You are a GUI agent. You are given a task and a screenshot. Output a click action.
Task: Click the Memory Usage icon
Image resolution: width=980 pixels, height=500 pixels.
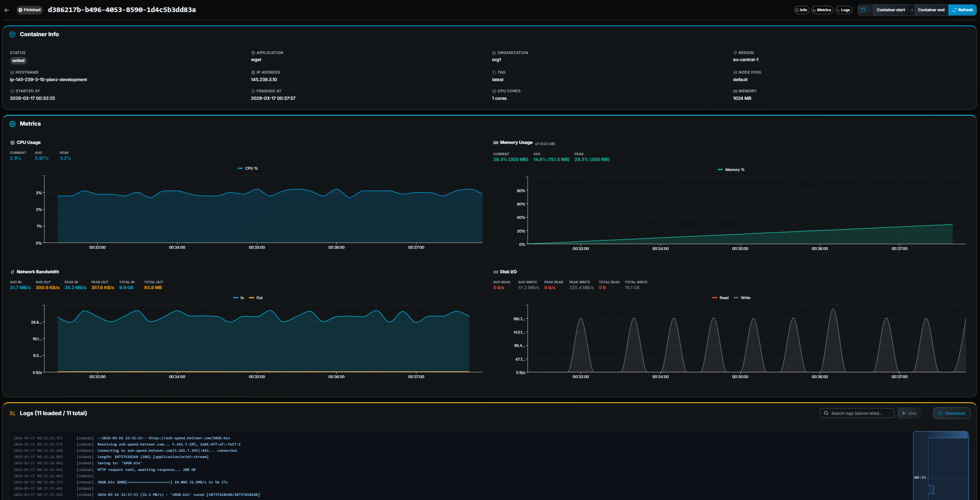(x=495, y=142)
